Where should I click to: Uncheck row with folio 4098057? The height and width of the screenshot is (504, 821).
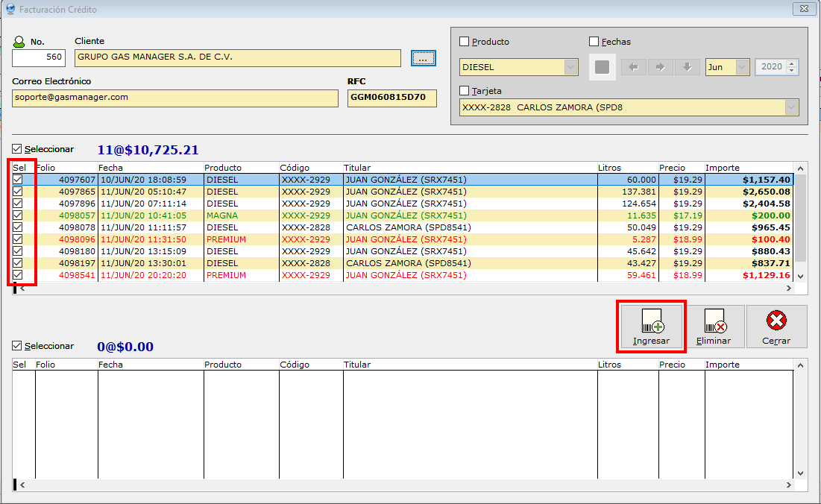[18, 215]
